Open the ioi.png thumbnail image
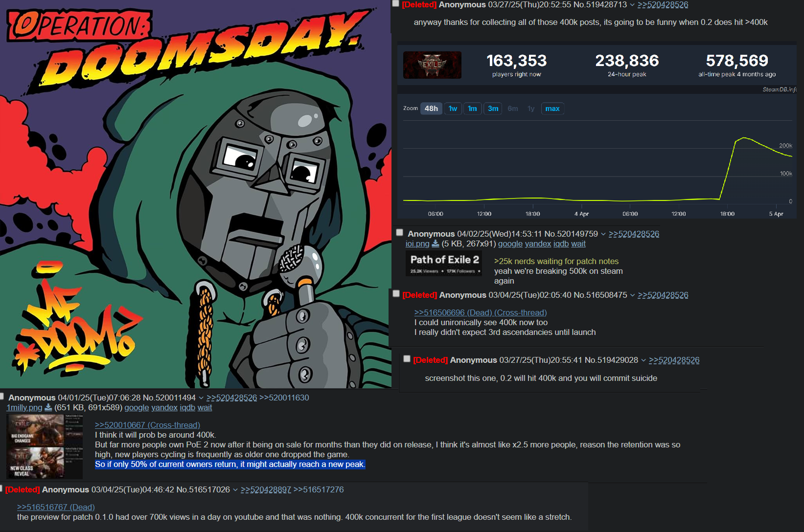Viewport: 804px width, 532px height. 444,264
